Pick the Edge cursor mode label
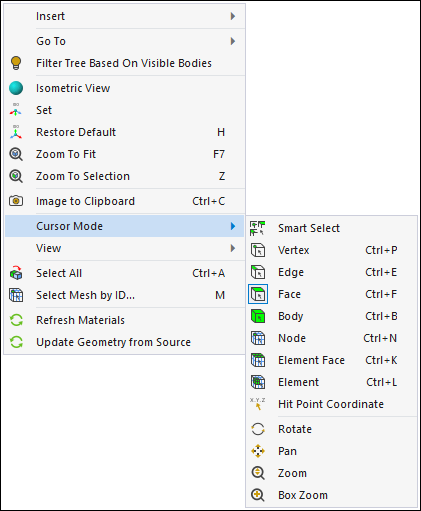 291,272
